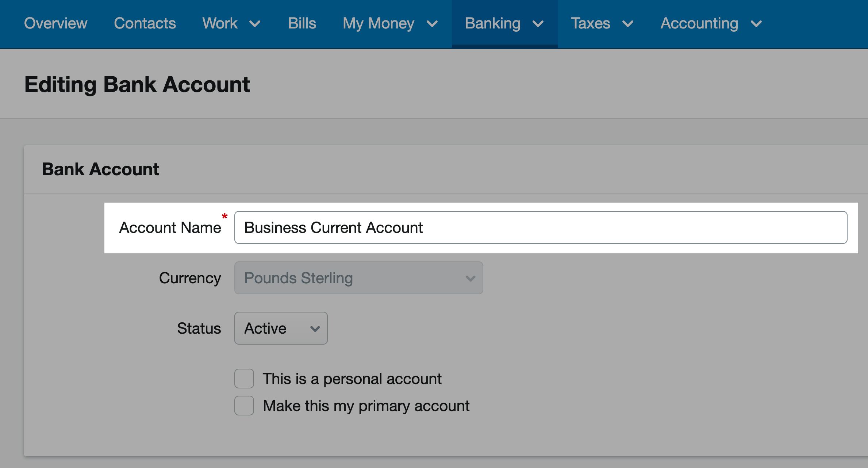Check the personal account checkbox

click(x=244, y=379)
